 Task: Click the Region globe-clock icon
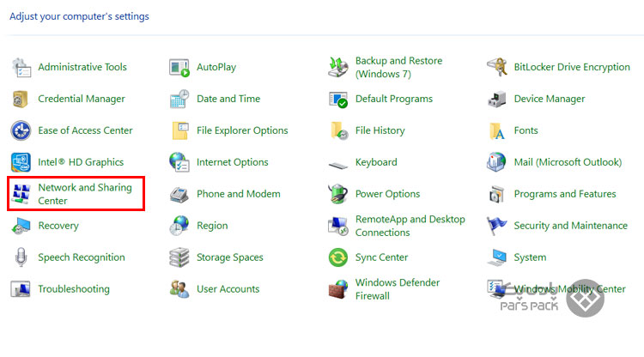[x=179, y=226]
